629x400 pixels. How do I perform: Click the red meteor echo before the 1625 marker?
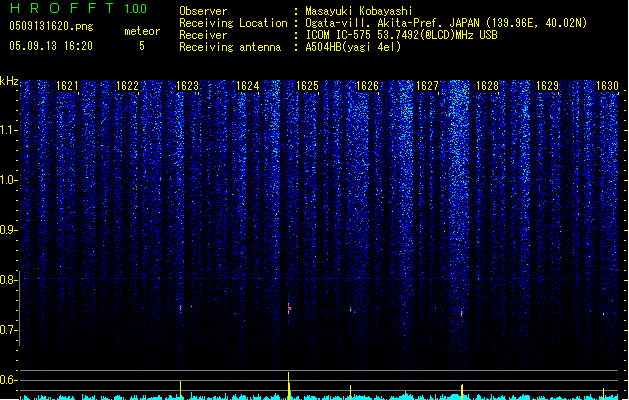click(x=289, y=308)
